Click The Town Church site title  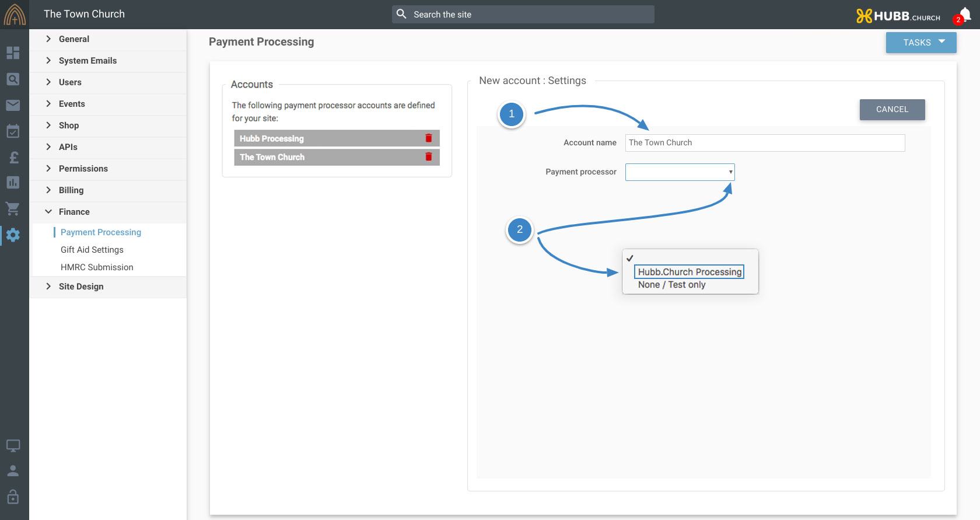(x=84, y=14)
